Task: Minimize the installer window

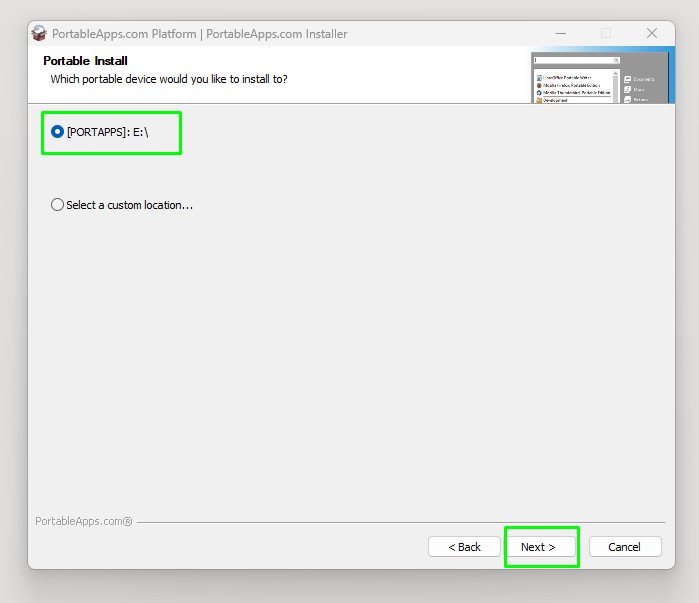Action: point(561,33)
